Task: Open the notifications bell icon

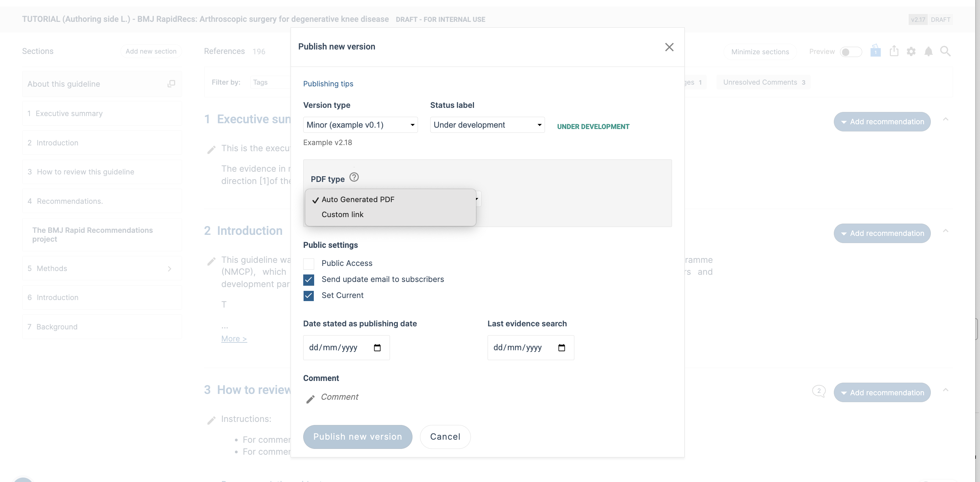Action: (x=928, y=51)
